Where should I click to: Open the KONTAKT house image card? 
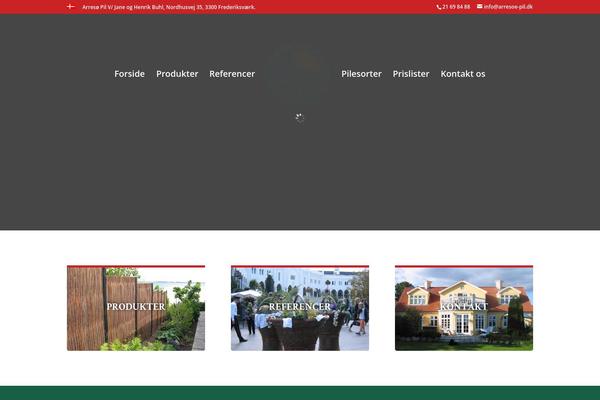point(464,308)
